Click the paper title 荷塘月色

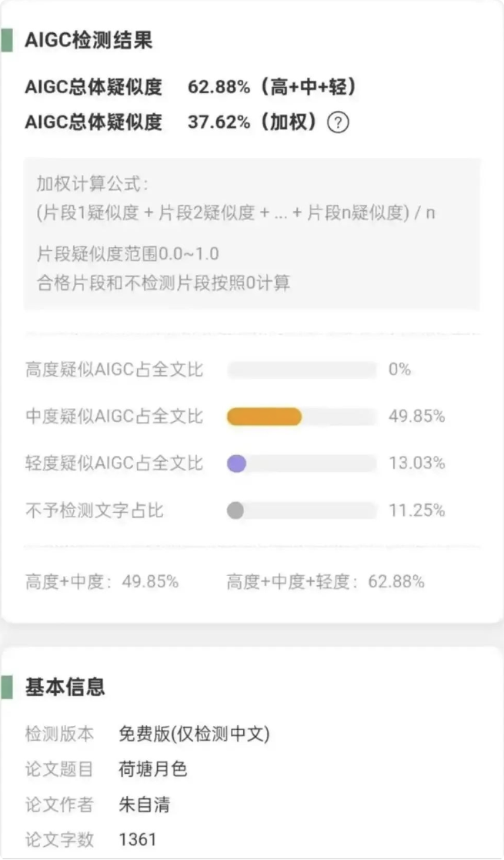[152, 769]
